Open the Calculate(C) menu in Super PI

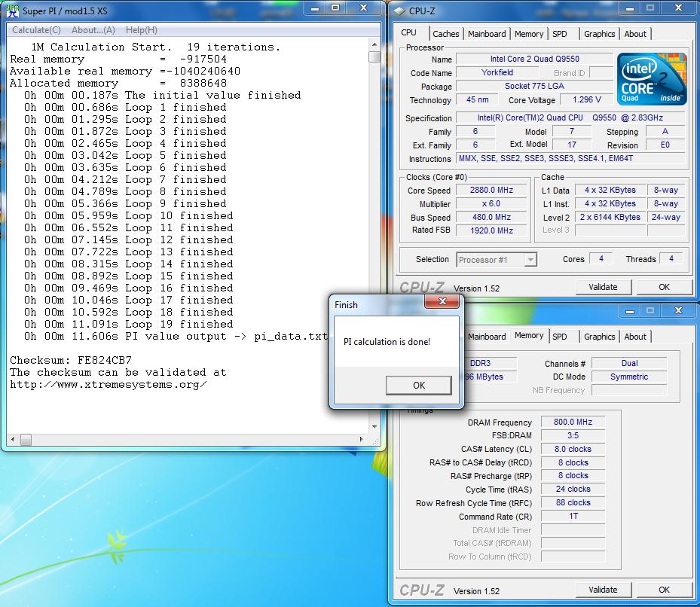pyautogui.click(x=36, y=30)
